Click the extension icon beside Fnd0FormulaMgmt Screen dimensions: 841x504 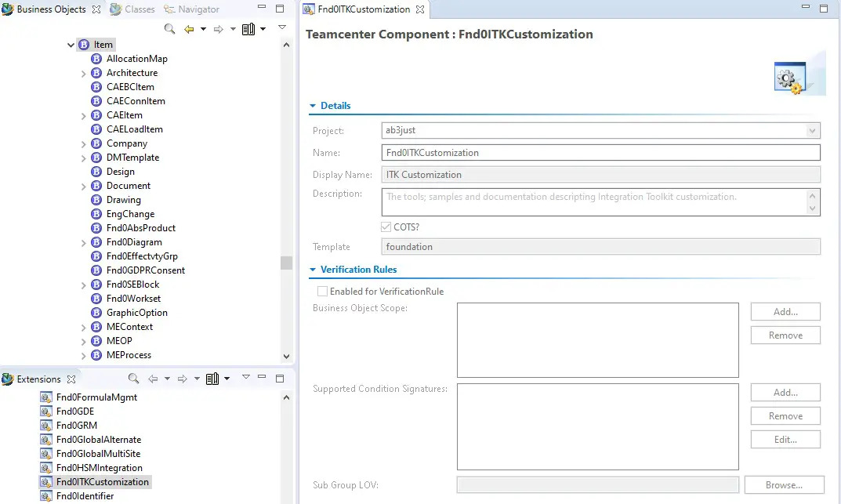coord(46,397)
